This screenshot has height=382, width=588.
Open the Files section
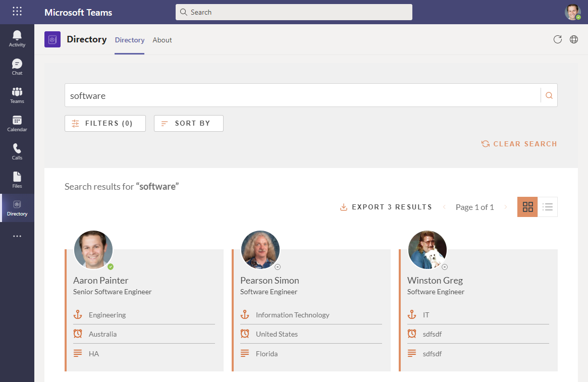pyautogui.click(x=17, y=180)
